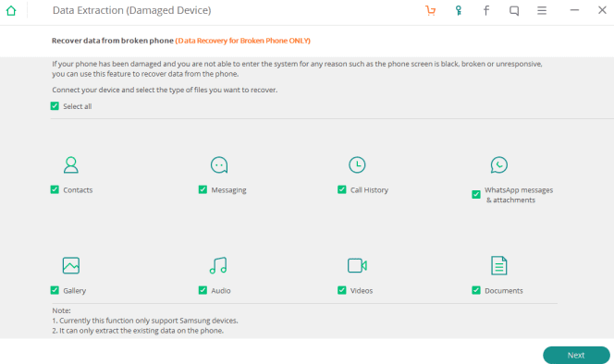The height and width of the screenshot is (364, 614).
Task: Uncheck the Select all checkbox
Action: click(55, 106)
